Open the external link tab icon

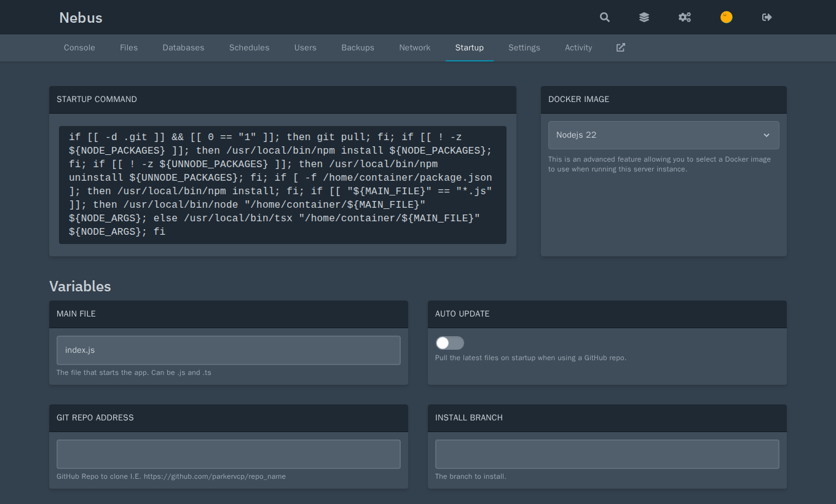coord(621,47)
